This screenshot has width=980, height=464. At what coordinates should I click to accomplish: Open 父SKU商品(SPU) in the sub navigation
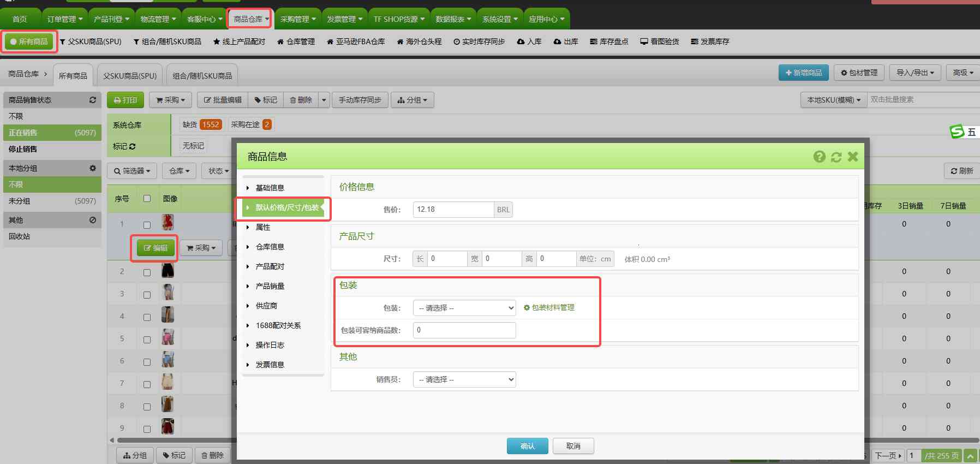tap(91, 41)
